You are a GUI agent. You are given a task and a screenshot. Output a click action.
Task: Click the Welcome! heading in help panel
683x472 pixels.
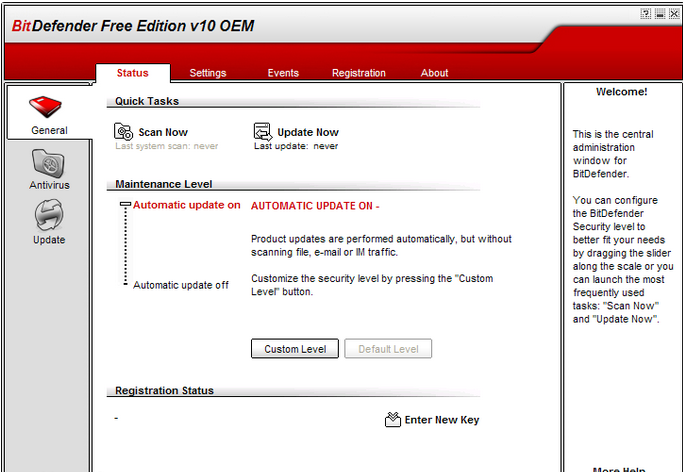tap(622, 92)
